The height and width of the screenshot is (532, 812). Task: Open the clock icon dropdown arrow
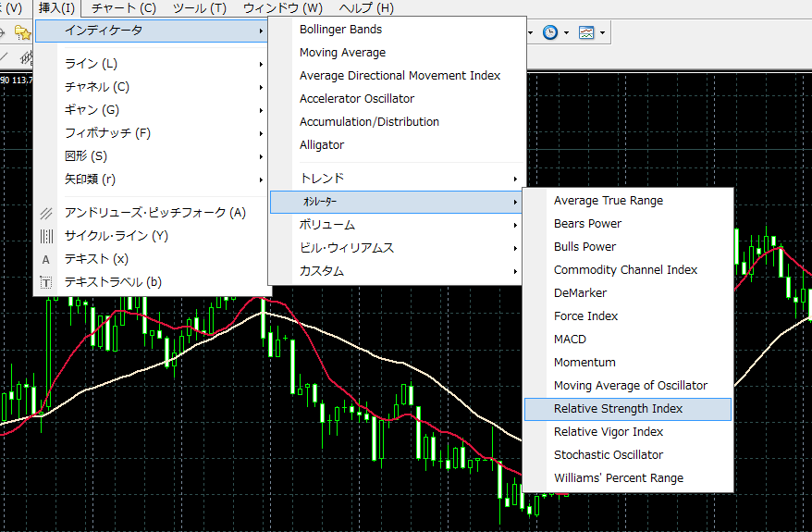tap(567, 32)
